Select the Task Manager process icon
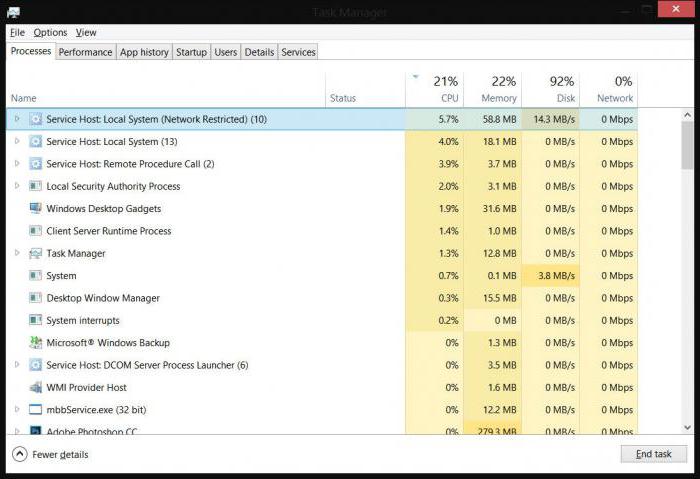Image resolution: width=700 pixels, height=479 pixels. point(35,253)
